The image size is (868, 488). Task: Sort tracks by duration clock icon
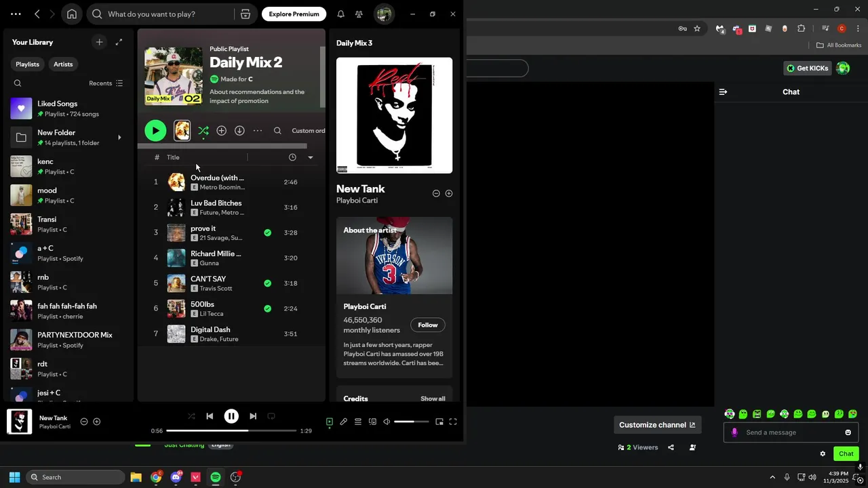(x=292, y=157)
